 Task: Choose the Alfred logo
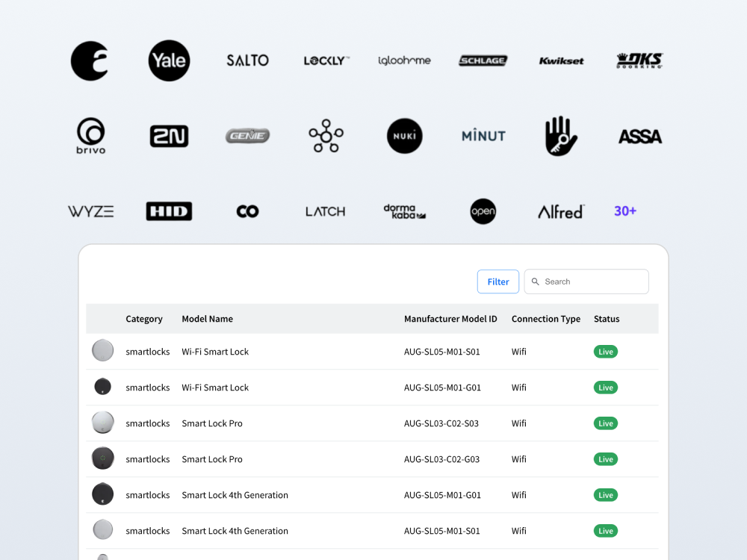tap(561, 211)
